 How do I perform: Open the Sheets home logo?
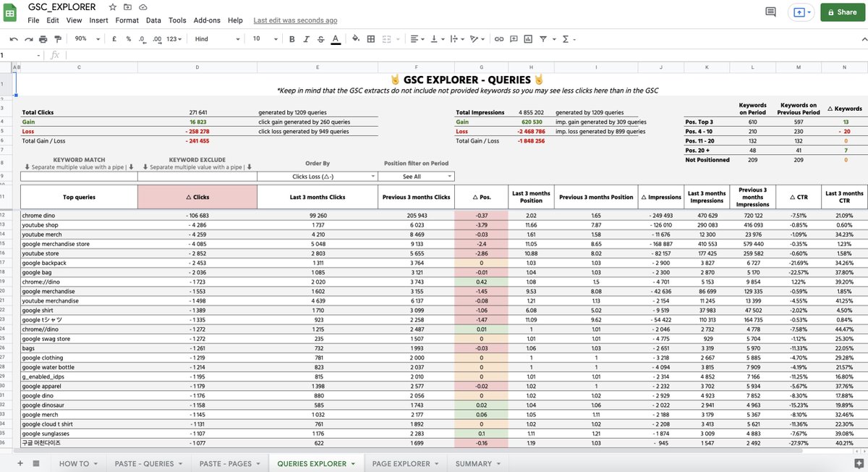10,12
